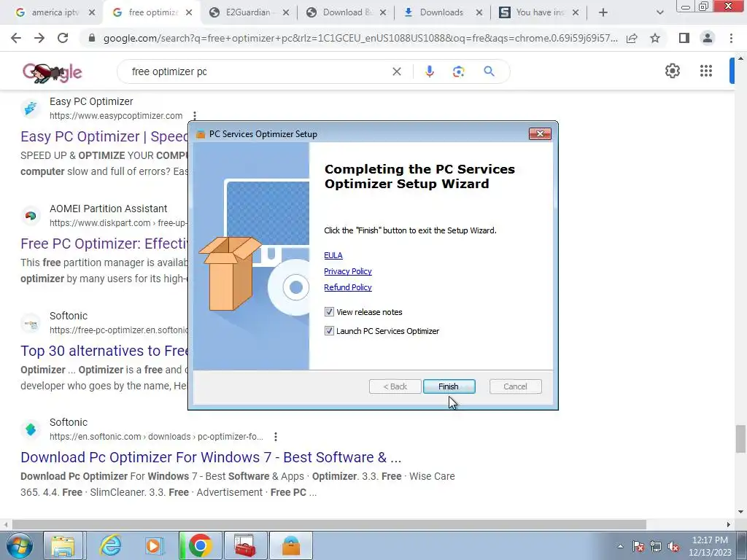Screen dimensions: 747x560
Task: Start voice search with microphone icon
Action: [x=429, y=71]
